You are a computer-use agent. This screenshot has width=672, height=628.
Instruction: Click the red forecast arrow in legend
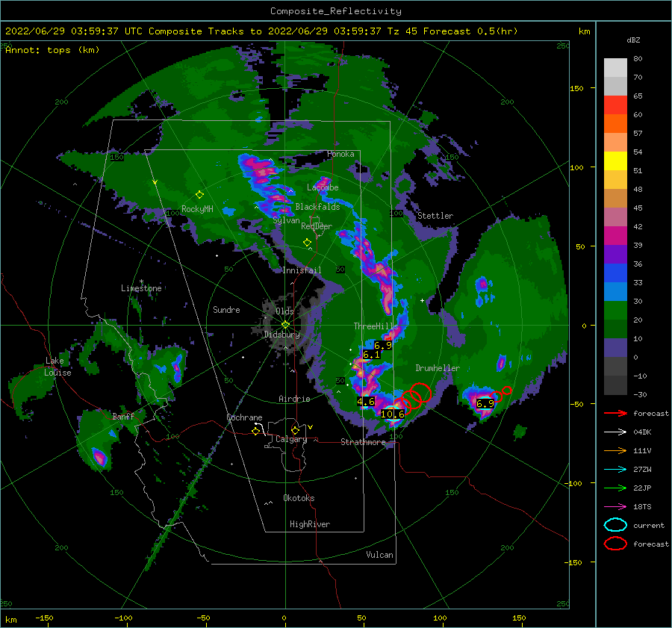pos(615,413)
